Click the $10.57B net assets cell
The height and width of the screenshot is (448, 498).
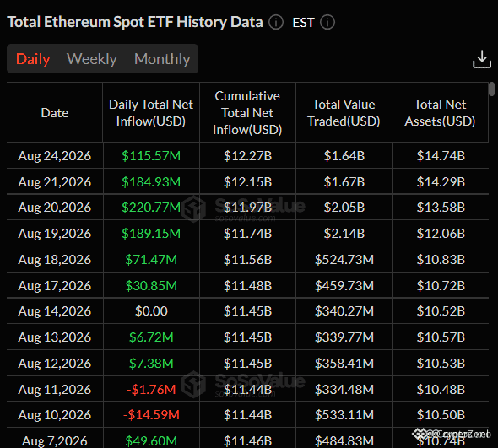[x=441, y=337]
